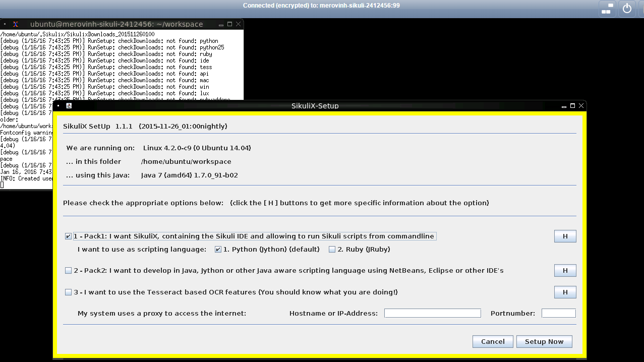The height and width of the screenshot is (362, 644).
Task: Click terminal line 'not found: ide'
Action: tap(104, 61)
